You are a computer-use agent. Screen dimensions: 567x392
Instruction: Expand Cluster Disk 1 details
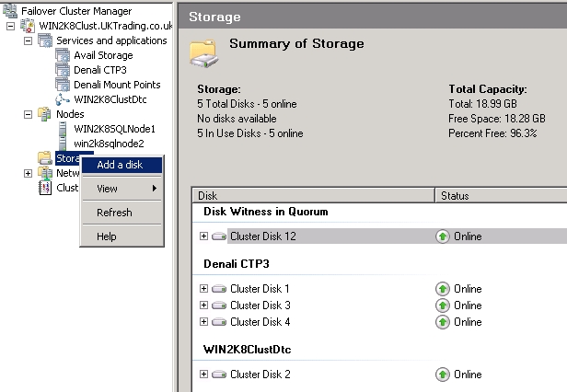[203, 289]
